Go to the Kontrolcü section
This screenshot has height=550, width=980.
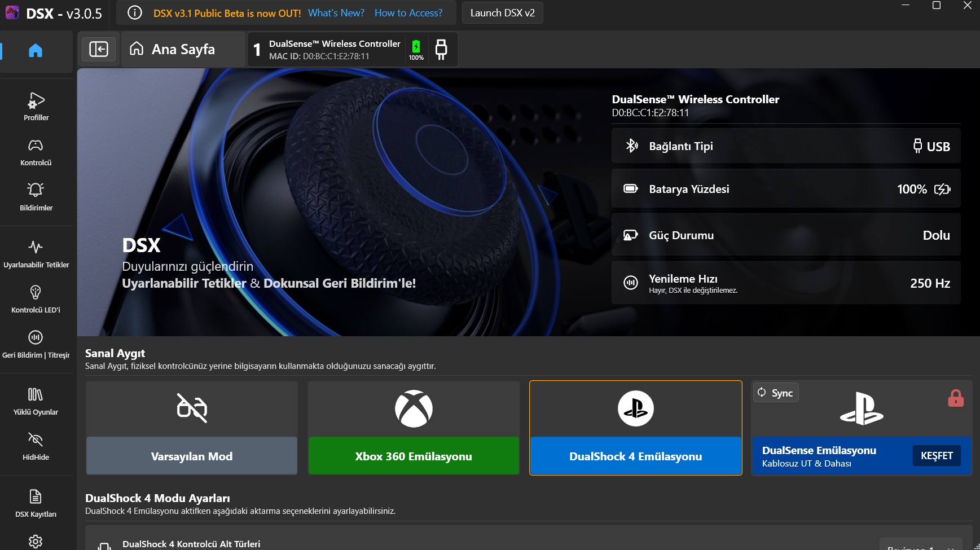pos(36,152)
